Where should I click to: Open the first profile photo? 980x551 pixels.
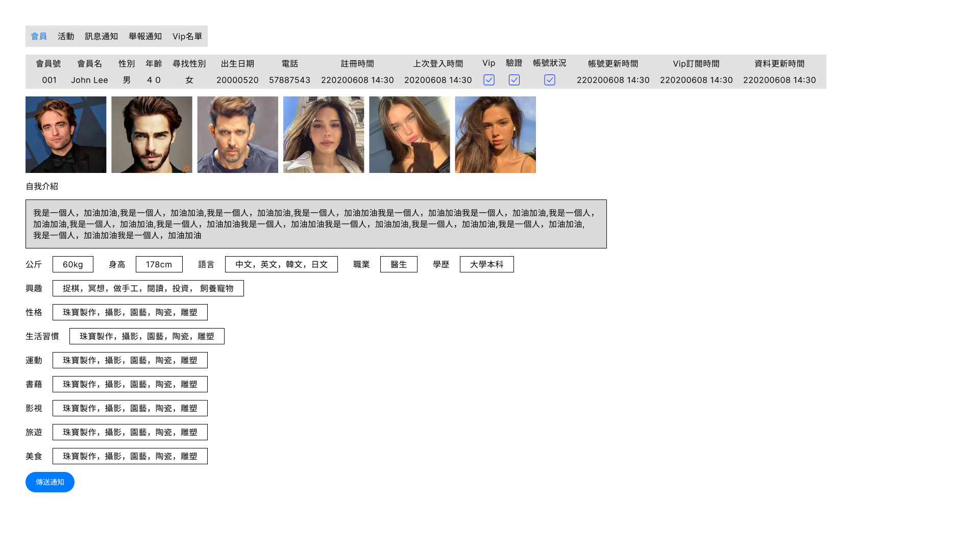coord(66,135)
